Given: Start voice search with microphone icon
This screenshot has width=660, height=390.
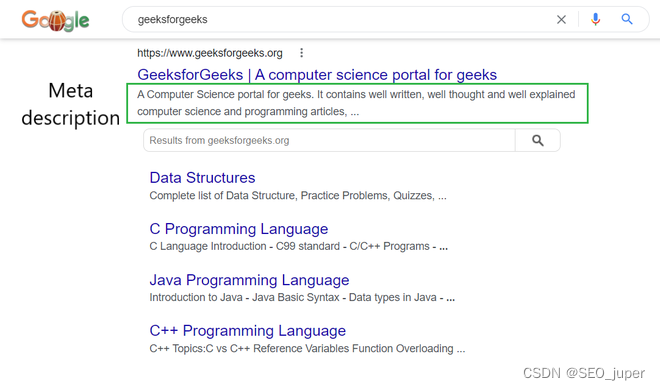Looking at the screenshot, I should (595, 19).
